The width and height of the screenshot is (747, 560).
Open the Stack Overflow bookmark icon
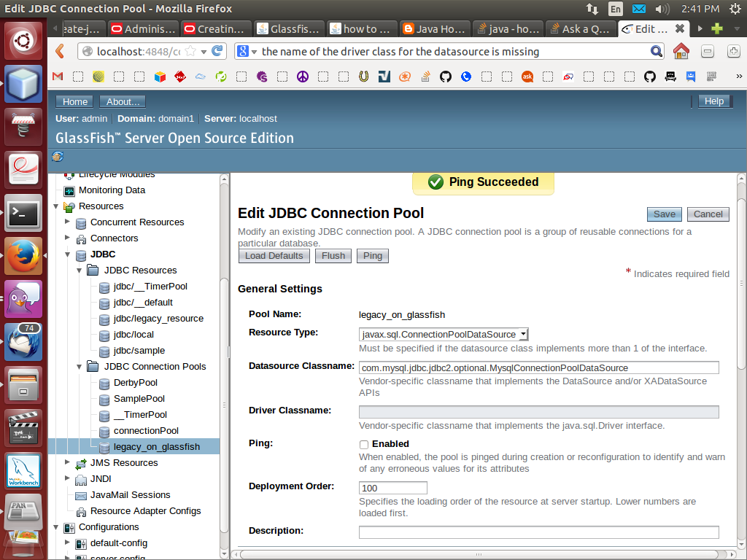[425, 76]
